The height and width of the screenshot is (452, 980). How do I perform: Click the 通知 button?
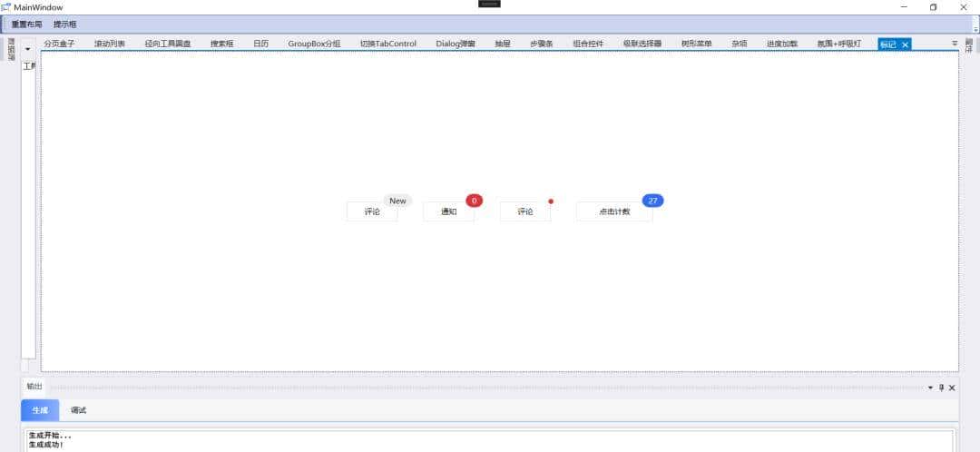click(x=449, y=211)
